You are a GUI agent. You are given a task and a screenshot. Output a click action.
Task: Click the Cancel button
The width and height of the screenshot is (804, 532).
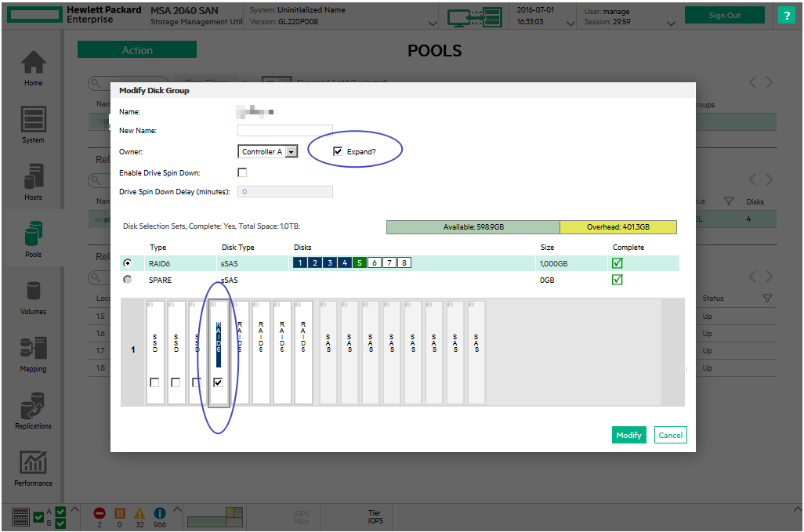(670, 435)
